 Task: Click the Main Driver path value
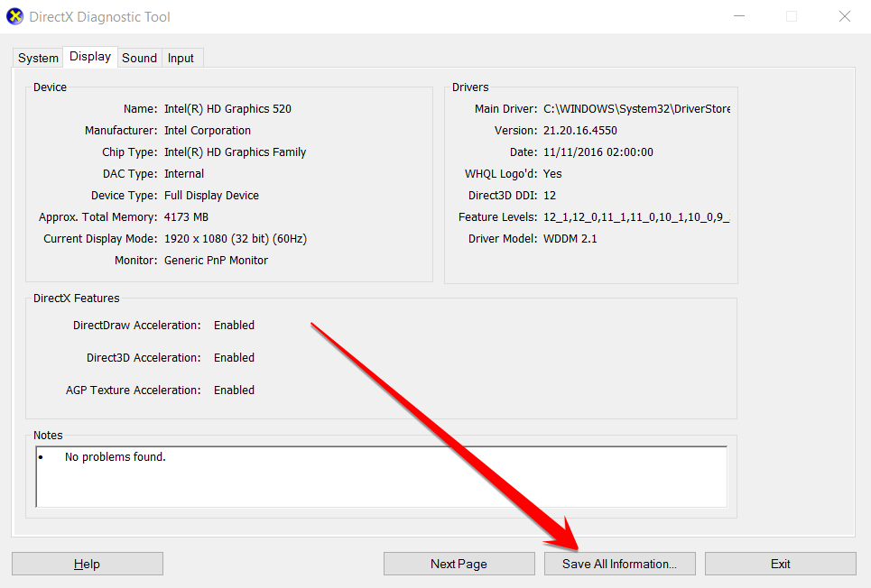tap(636, 109)
